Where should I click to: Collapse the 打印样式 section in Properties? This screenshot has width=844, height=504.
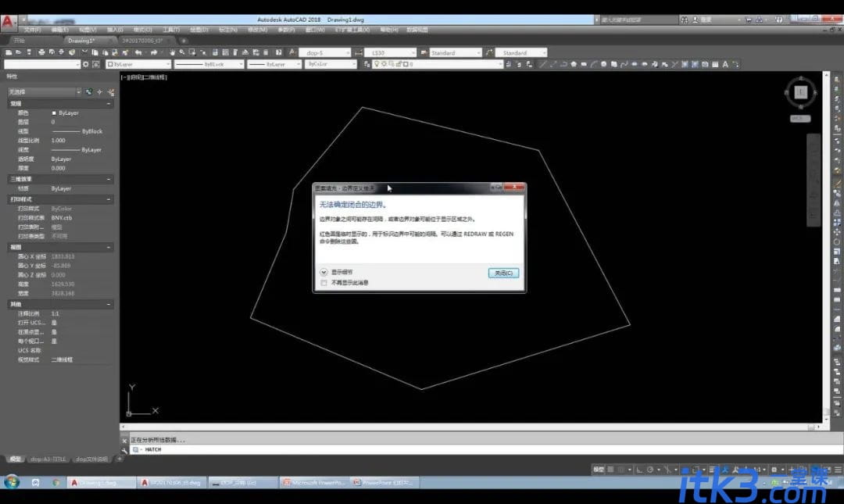109,199
